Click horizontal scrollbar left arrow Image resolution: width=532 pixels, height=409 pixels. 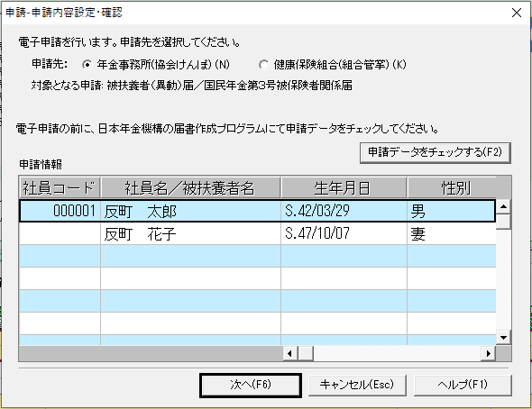[x=289, y=354]
